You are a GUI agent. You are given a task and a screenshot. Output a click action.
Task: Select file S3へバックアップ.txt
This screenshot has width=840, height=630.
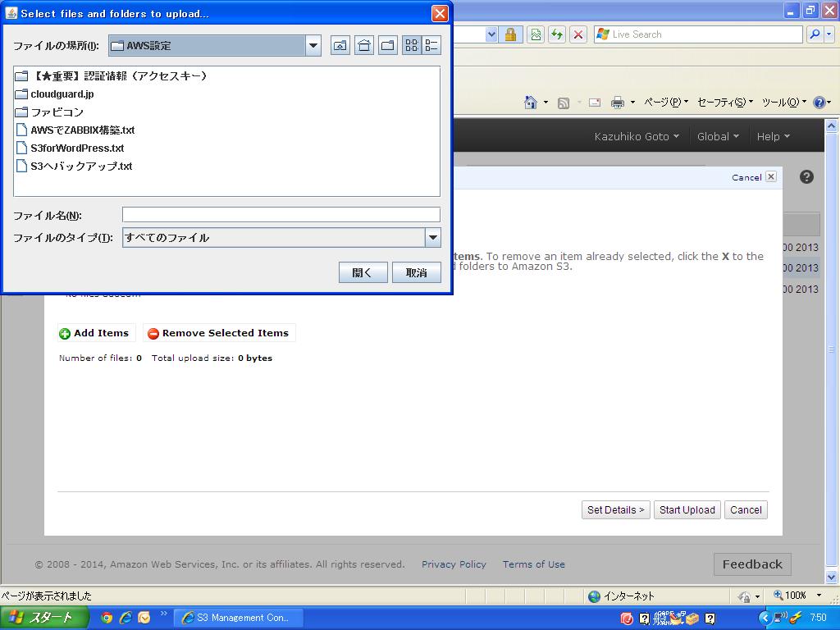click(x=74, y=166)
